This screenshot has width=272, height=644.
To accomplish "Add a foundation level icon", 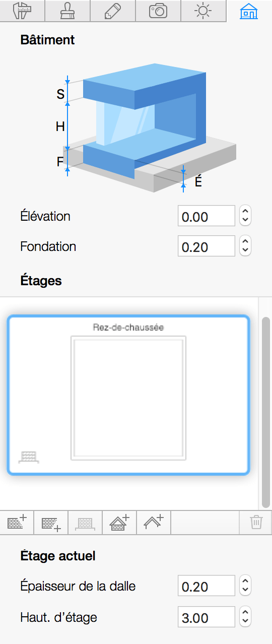I will 85,522.
